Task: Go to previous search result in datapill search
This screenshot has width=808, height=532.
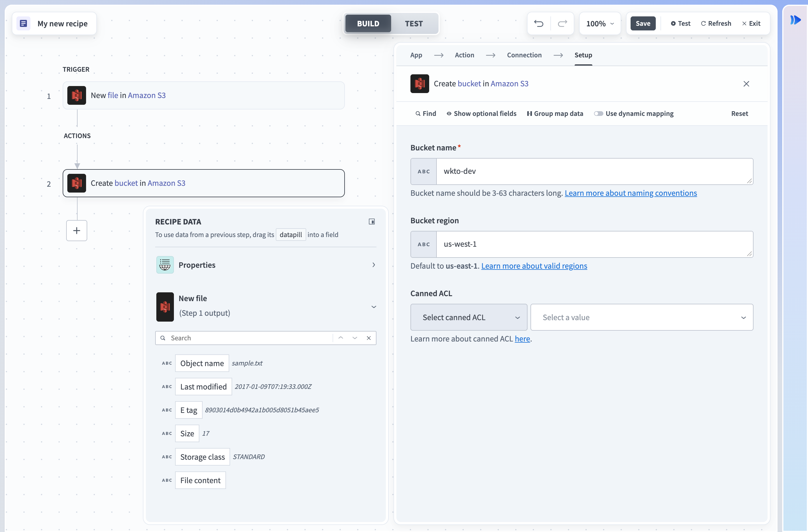Action: pyautogui.click(x=341, y=338)
